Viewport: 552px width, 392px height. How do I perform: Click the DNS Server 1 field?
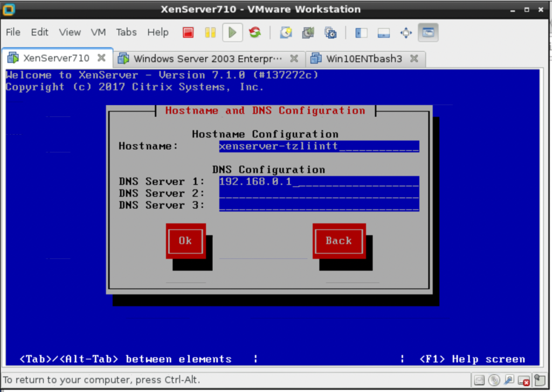319,182
